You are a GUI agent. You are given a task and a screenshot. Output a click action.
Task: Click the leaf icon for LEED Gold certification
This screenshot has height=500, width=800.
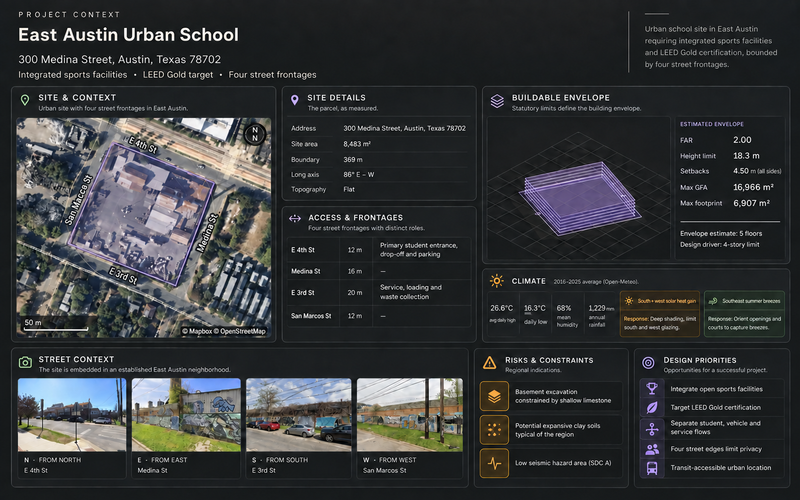[x=652, y=407]
